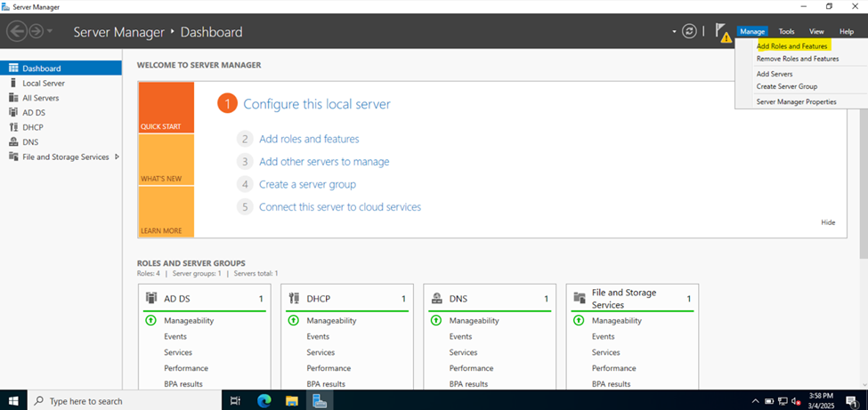The height and width of the screenshot is (410, 868).
Task: Open Services in the DHCP tile
Action: [320, 352]
